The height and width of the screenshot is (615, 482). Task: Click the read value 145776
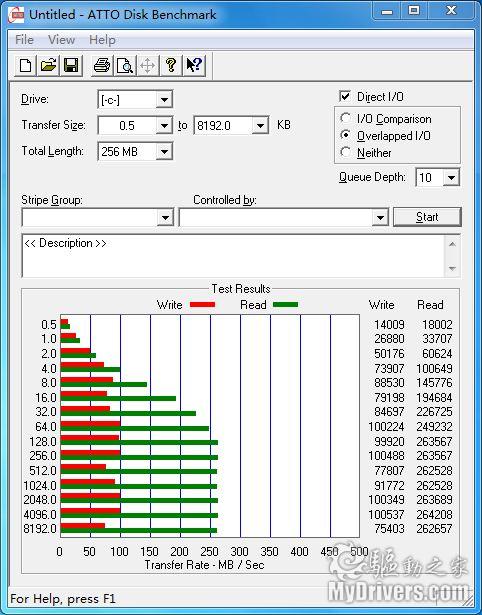pyautogui.click(x=434, y=382)
